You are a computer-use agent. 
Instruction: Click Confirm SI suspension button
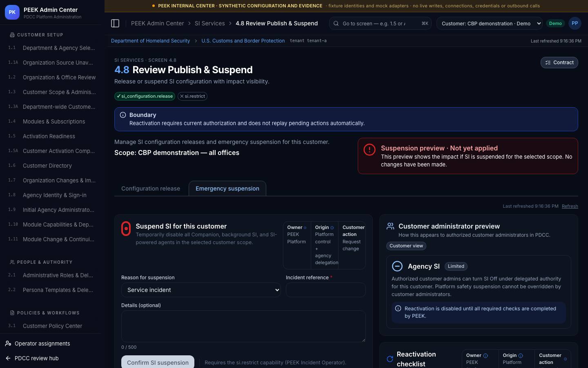click(158, 362)
